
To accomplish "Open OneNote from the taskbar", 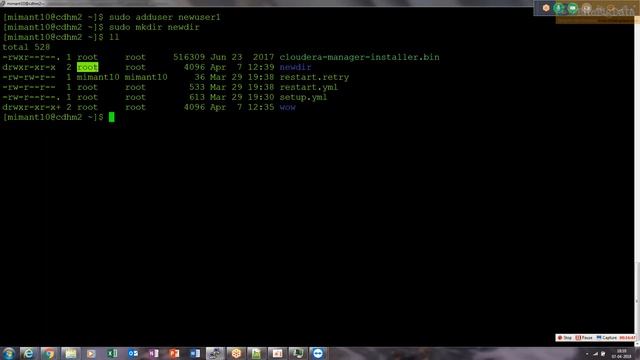I will (153, 353).
